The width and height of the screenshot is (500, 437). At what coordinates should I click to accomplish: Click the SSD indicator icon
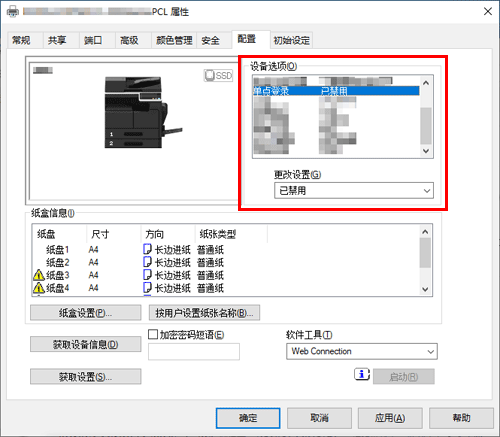tap(218, 75)
